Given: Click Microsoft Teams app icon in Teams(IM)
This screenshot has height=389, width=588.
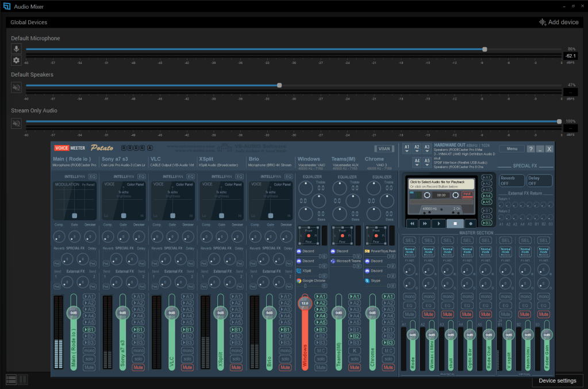Looking at the screenshot, I should click(x=333, y=261).
